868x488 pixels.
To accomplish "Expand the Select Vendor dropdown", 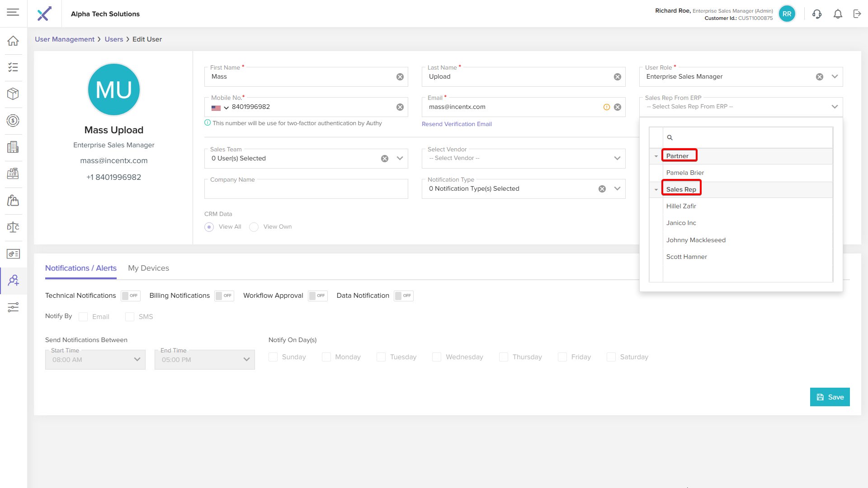I will pyautogui.click(x=617, y=158).
